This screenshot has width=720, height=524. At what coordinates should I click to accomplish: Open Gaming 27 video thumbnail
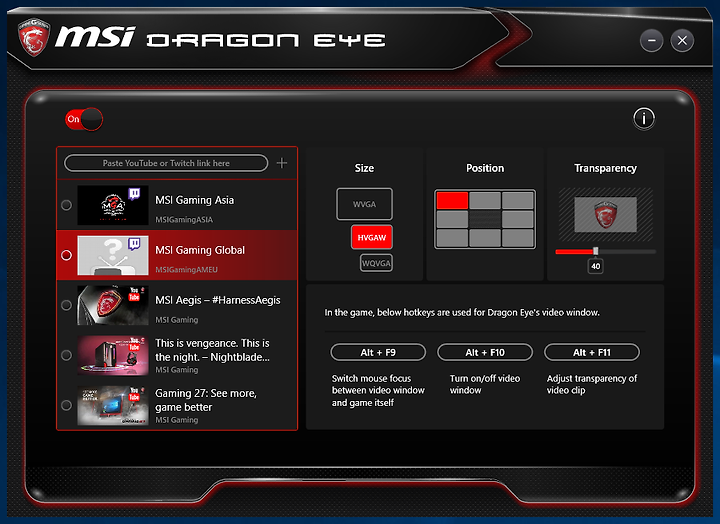click(x=113, y=406)
